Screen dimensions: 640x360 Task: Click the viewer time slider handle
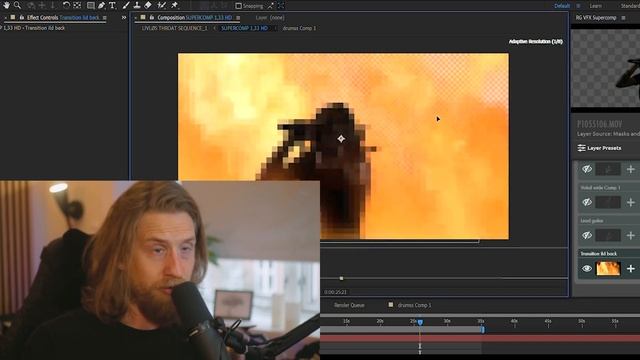click(341, 278)
